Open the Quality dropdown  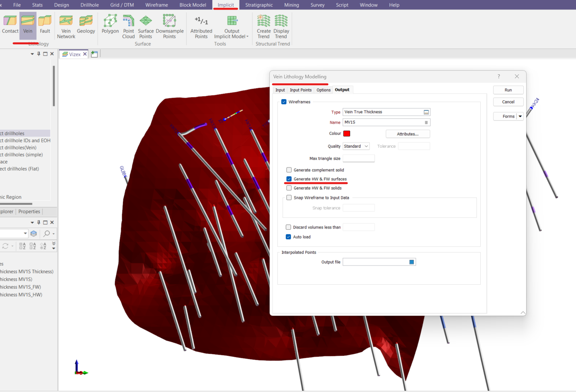356,146
